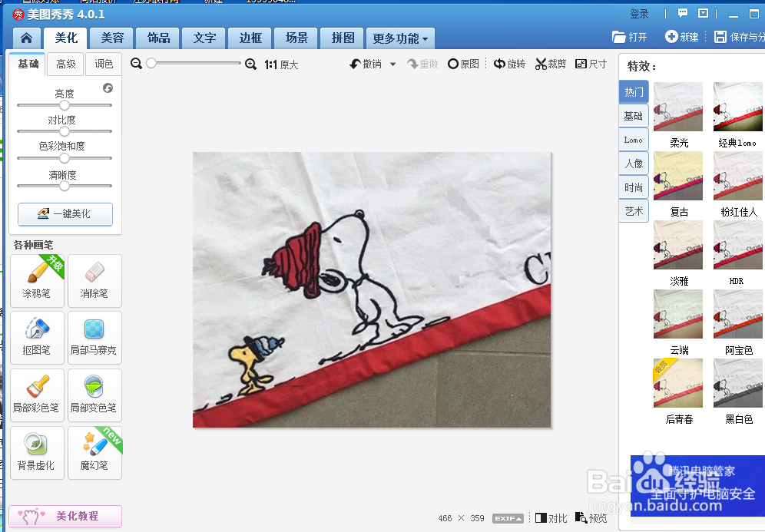
Task: Select the 涂鸦笔 doodle brush tool
Action: pyautogui.click(x=37, y=281)
